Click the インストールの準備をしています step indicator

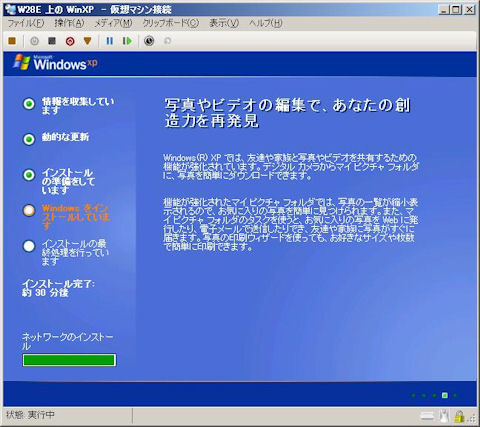click(29, 175)
